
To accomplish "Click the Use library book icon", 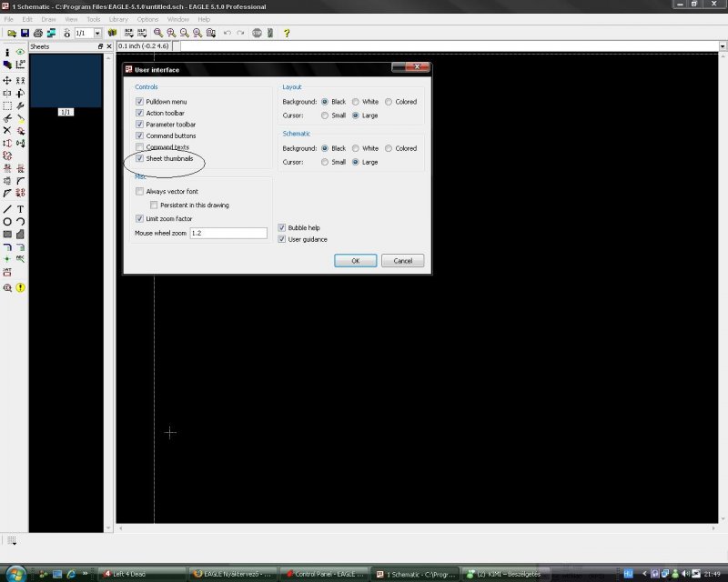I will coord(112,33).
